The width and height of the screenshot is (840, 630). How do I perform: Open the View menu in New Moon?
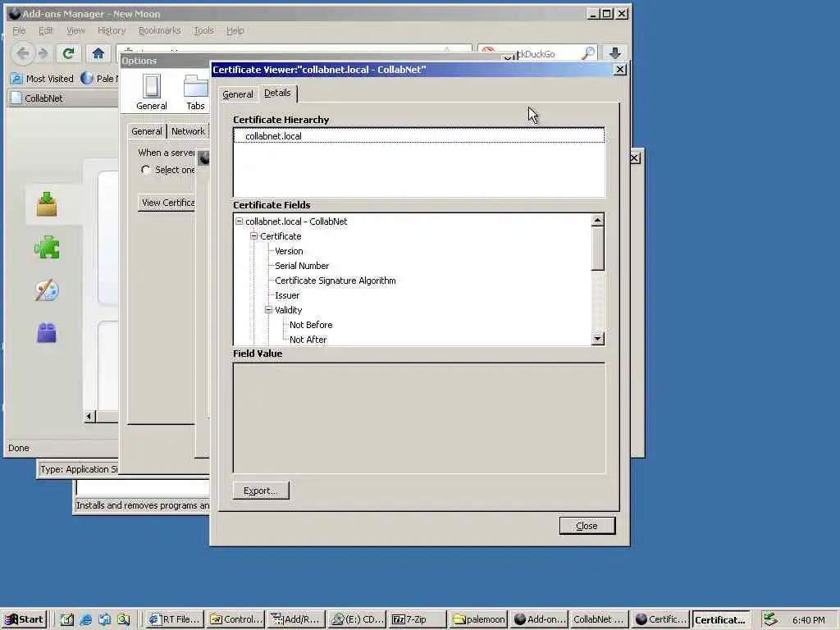(75, 30)
